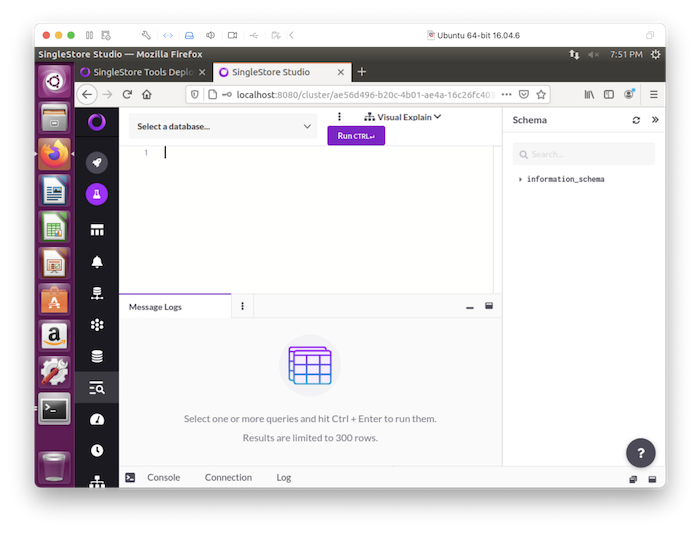Refresh the Schema panel

point(636,120)
